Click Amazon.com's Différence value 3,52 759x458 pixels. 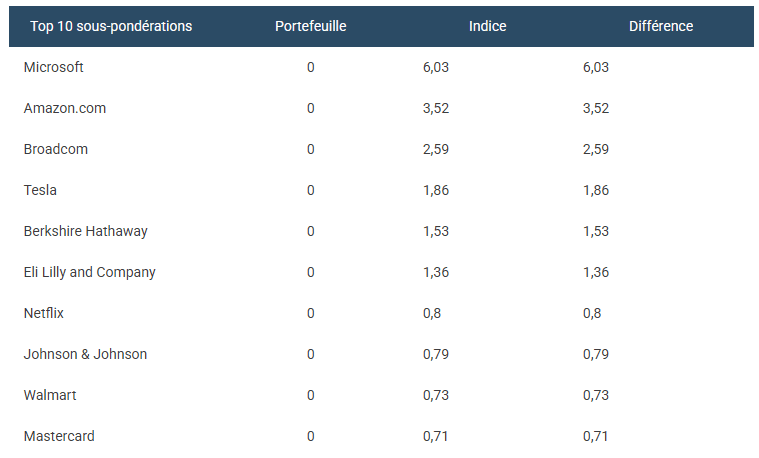coord(595,108)
